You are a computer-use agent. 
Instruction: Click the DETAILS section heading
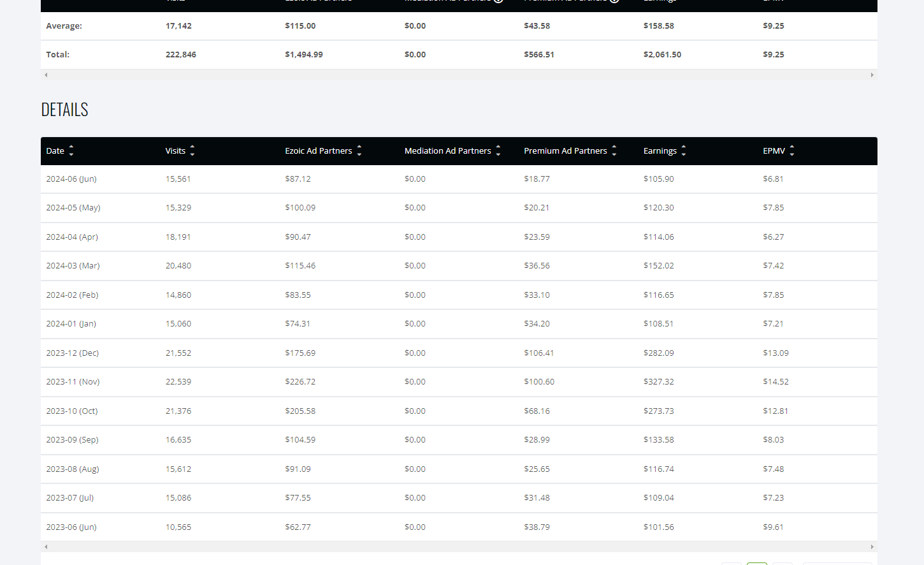coord(64,110)
